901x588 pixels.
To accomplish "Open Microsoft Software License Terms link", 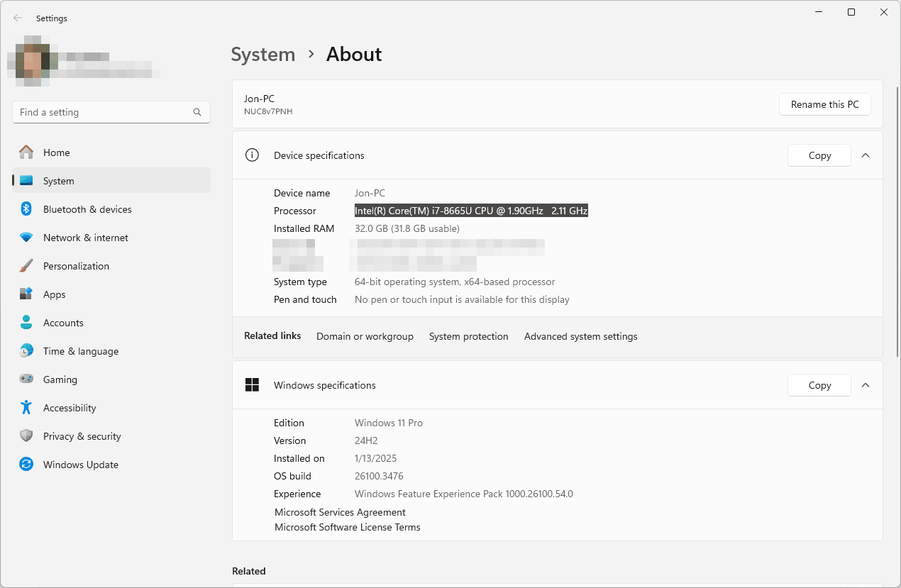I will point(347,527).
